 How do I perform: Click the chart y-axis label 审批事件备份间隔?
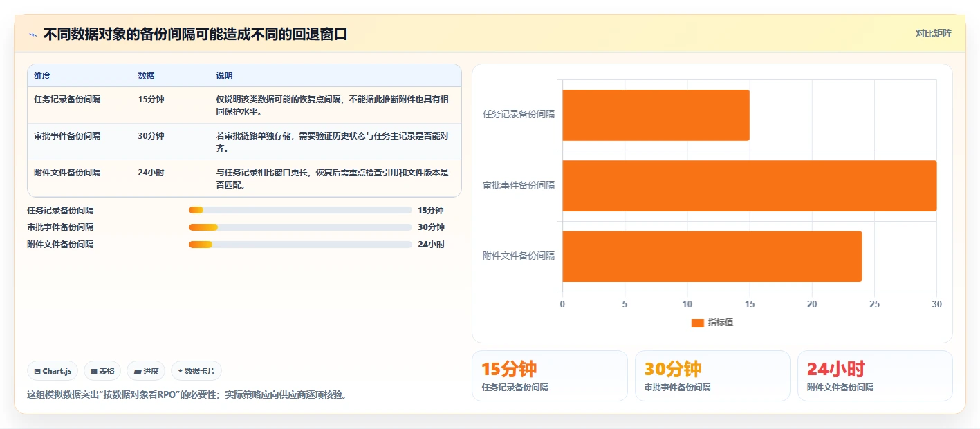519,185
